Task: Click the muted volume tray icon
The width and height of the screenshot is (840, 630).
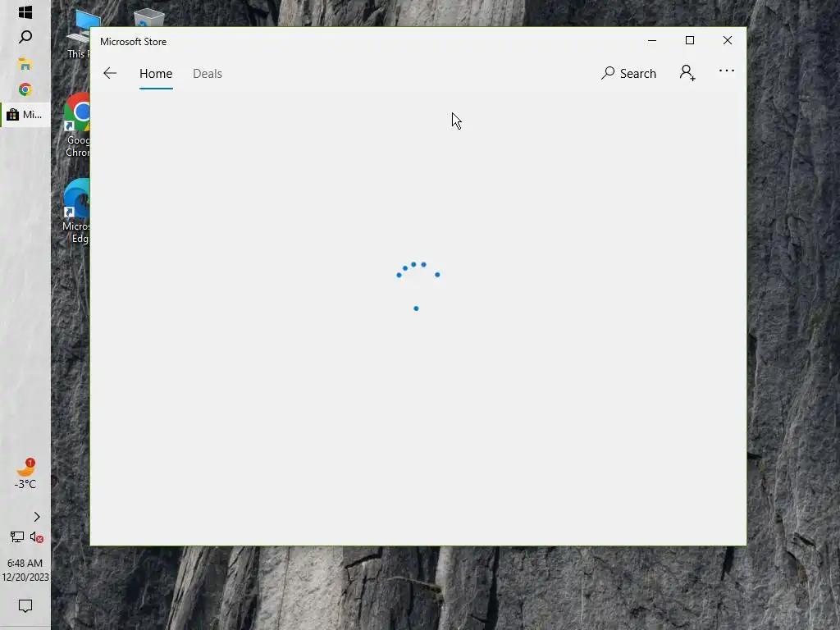Action: pyautogui.click(x=36, y=536)
